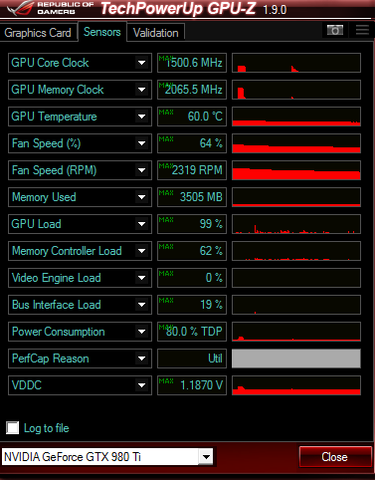
Task: Click the Fan Speed (RPM) history graph
Action: coord(296,170)
